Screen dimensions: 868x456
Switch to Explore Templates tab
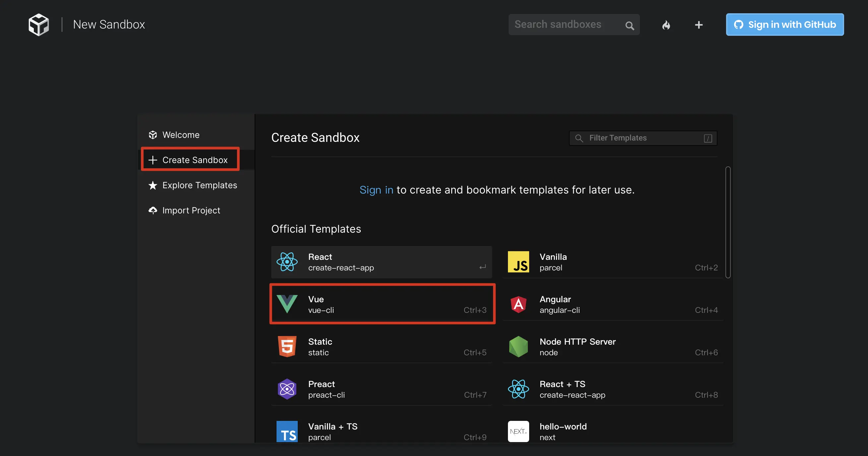point(199,185)
